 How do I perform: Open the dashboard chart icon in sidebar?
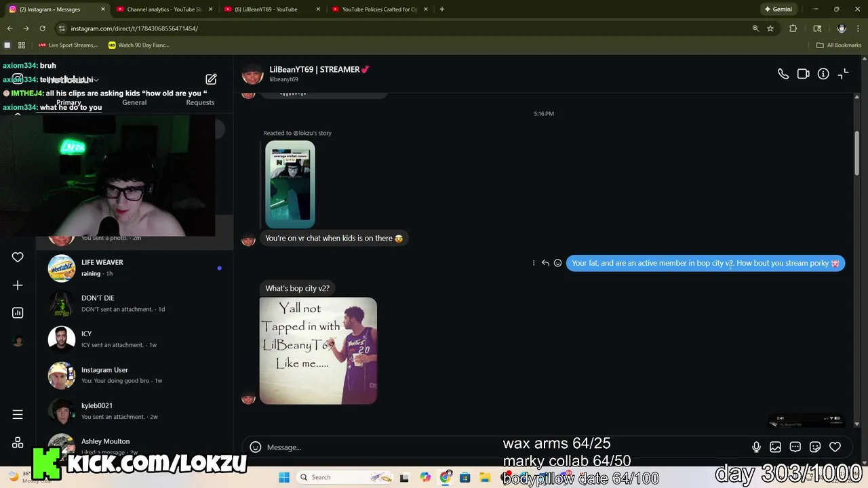coord(18,312)
